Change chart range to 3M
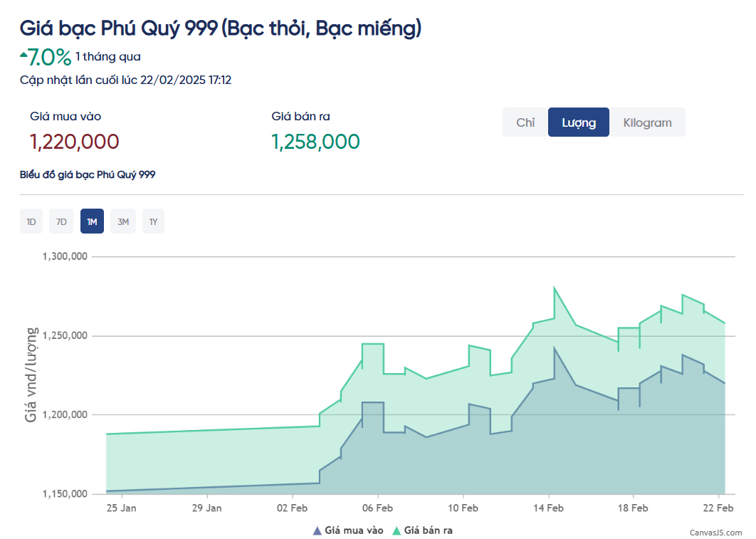756x539 pixels. [x=123, y=222]
